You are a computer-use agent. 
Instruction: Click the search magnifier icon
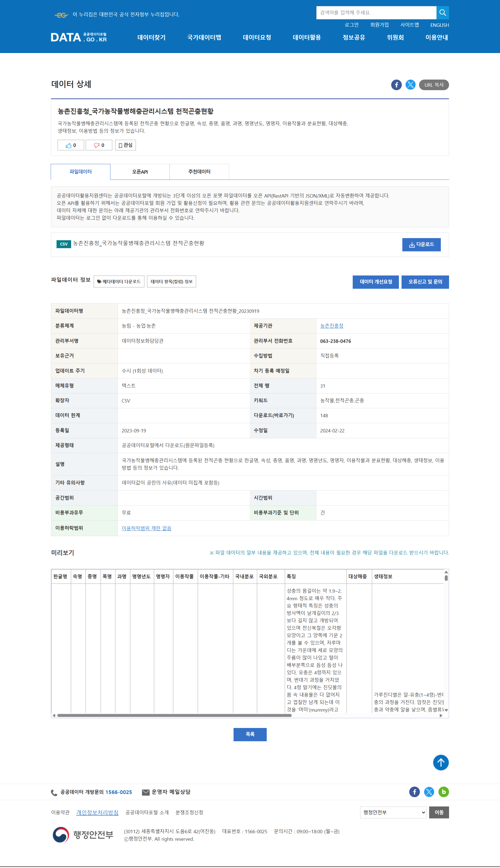point(442,13)
